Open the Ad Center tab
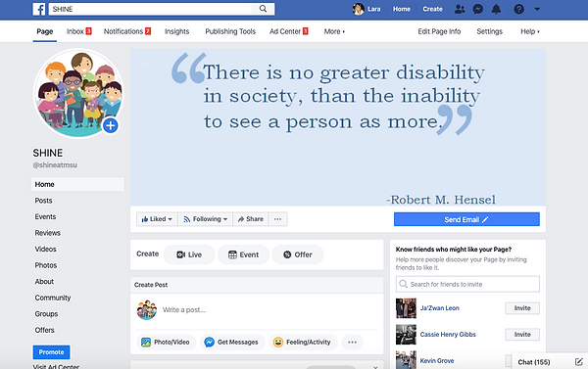The image size is (588, 369). click(288, 31)
